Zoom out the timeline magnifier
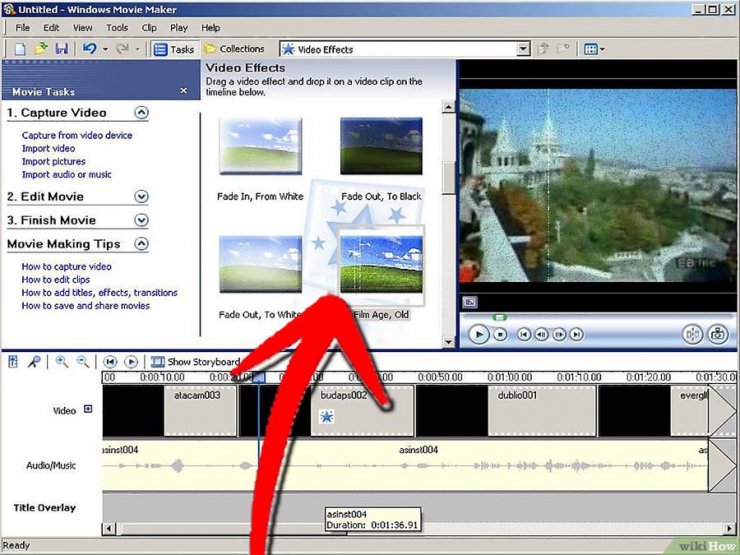 point(83,362)
